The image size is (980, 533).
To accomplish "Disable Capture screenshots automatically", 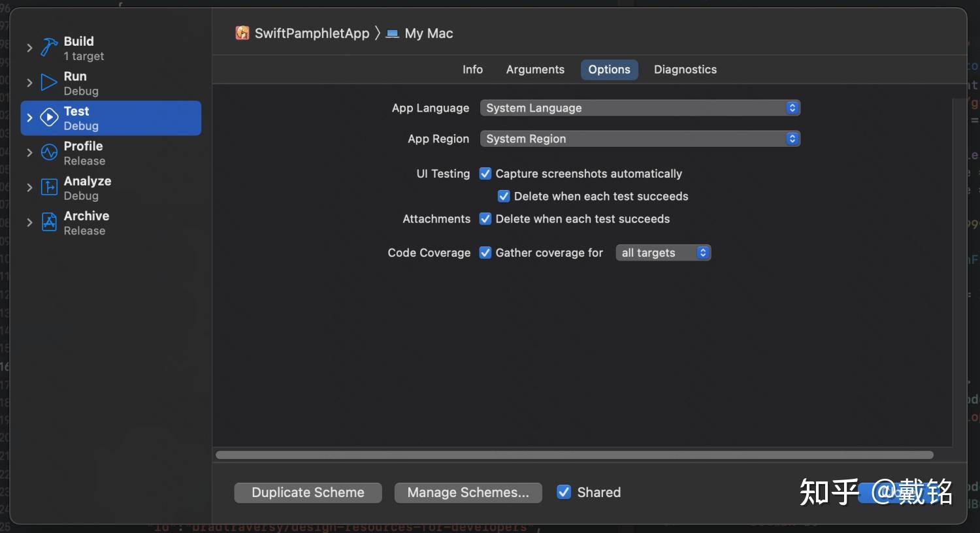I will 485,174.
